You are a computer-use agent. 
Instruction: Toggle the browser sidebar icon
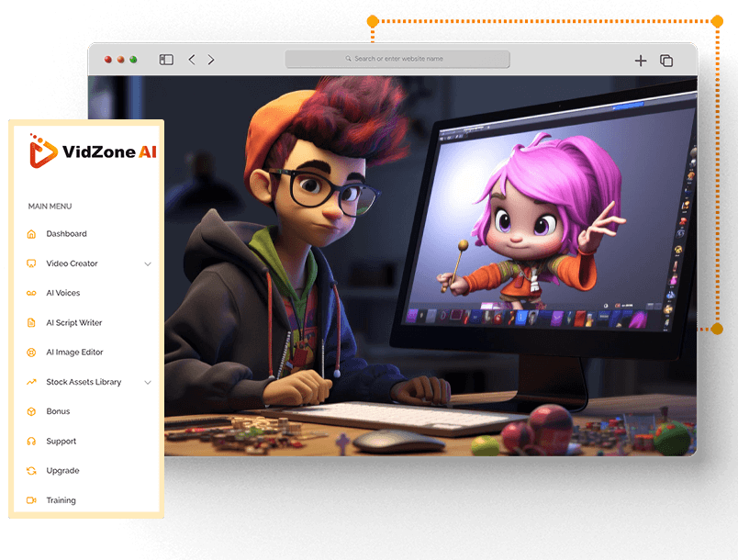(x=166, y=60)
